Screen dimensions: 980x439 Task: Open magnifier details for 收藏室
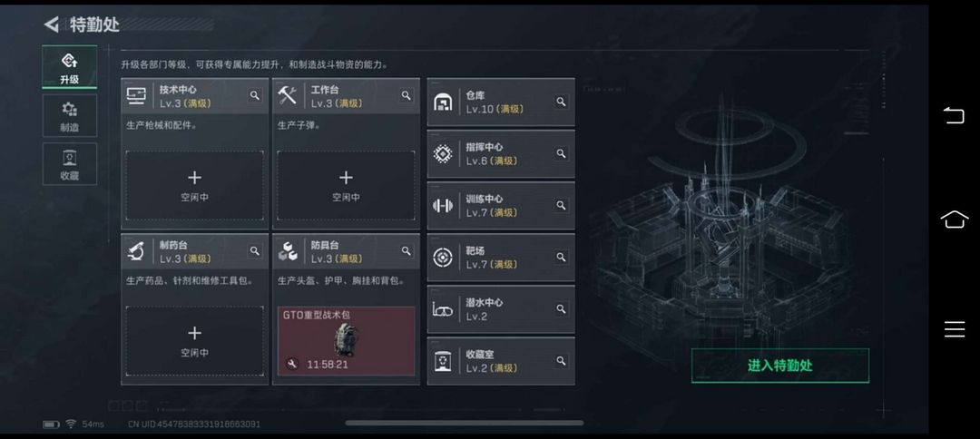(561, 361)
